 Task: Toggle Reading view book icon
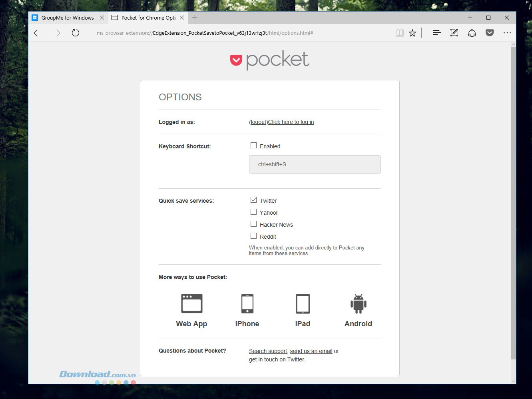click(x=399, y=33)
